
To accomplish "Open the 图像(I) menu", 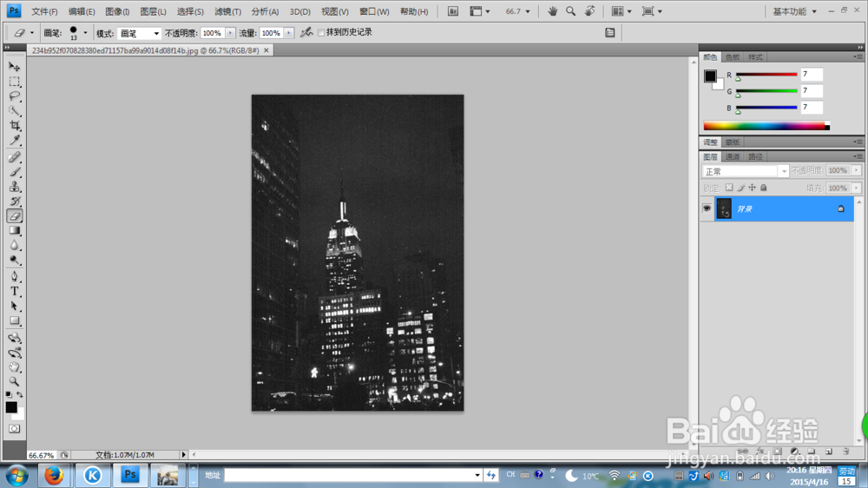I will pos(117,11).
